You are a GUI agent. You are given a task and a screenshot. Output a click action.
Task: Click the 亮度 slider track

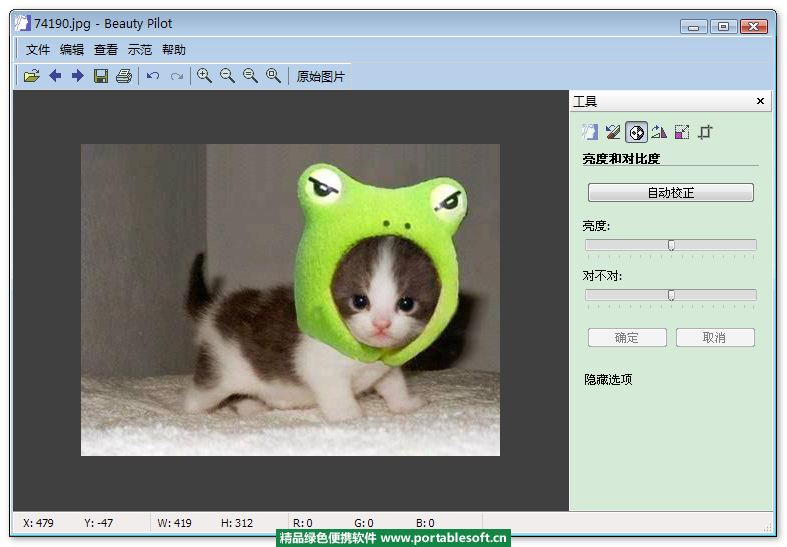click(x=620, y=245)
